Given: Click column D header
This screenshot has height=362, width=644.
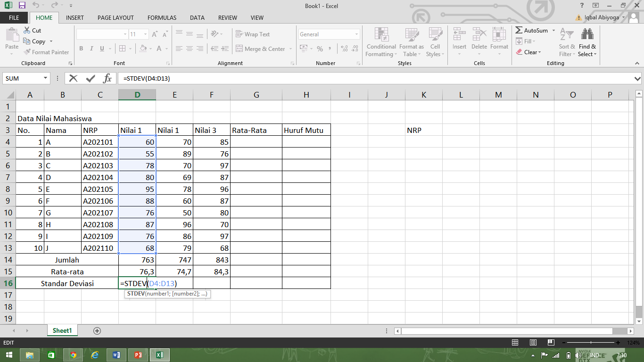Looking at the screenshot, I should pyautogui.click(x=137, y=95).
